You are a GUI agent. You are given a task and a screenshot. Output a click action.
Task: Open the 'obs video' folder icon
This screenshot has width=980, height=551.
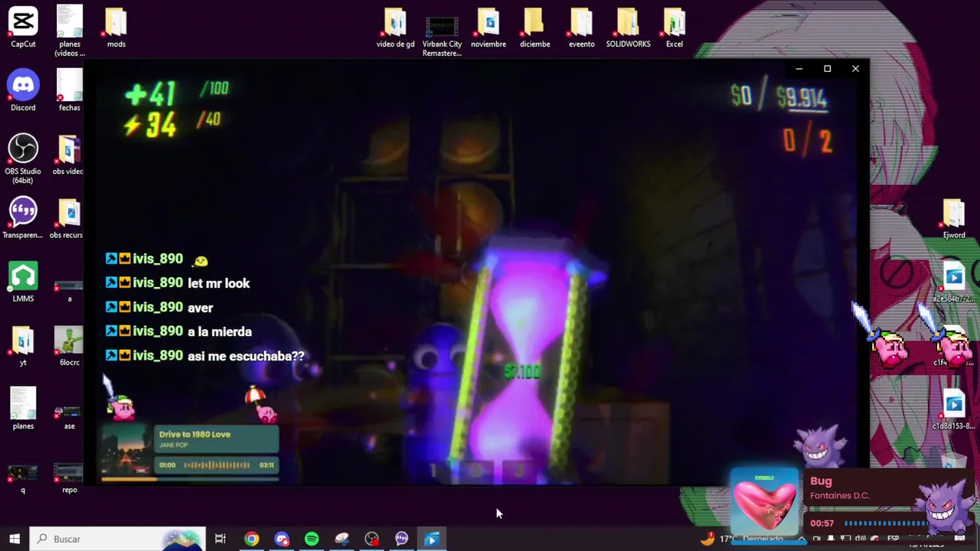tap(68, 155)
